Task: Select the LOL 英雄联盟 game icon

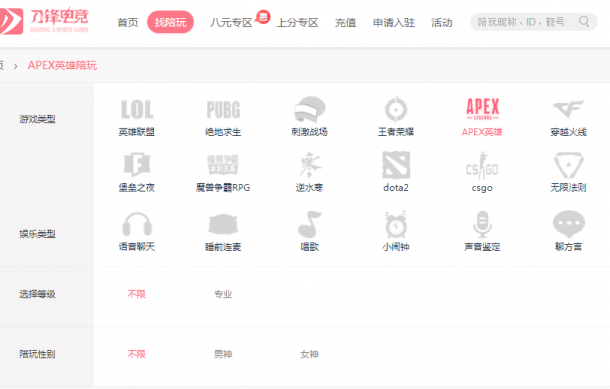Action: coord(137,110)
